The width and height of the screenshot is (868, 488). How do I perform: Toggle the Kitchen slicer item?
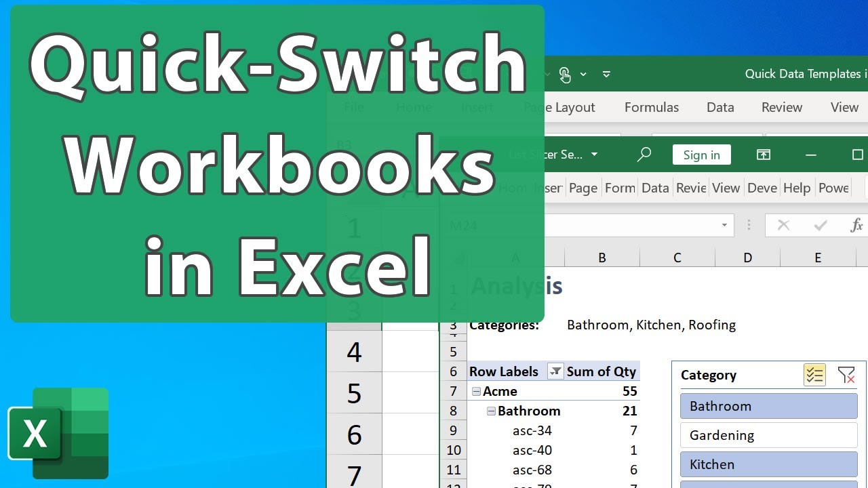point(769,464)
